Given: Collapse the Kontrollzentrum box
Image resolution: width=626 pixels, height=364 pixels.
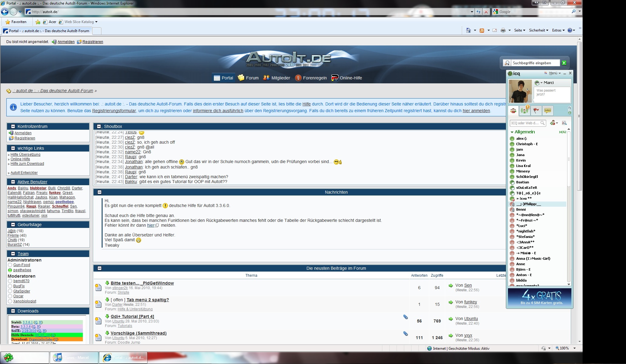Looking at the screenshot, I should (13, 126).
